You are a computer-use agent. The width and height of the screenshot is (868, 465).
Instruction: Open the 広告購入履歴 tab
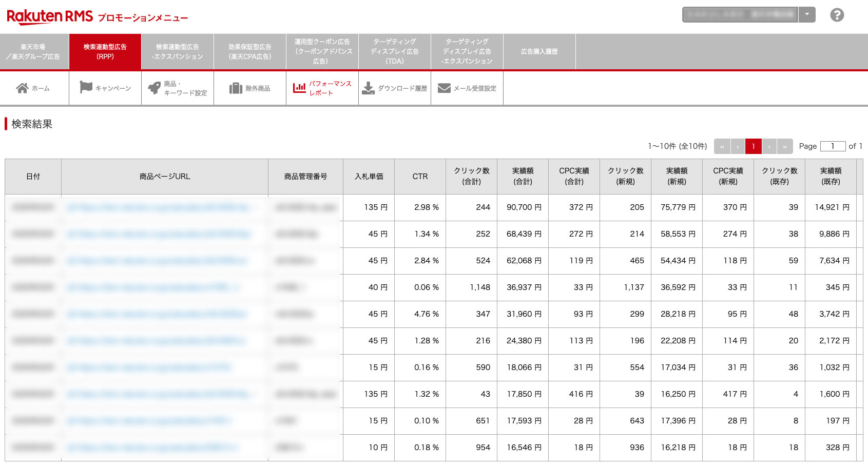tap(539, 52)
